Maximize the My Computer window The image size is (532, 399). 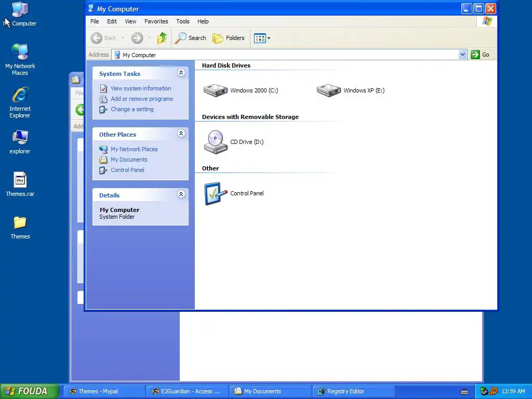click(478, 8)
